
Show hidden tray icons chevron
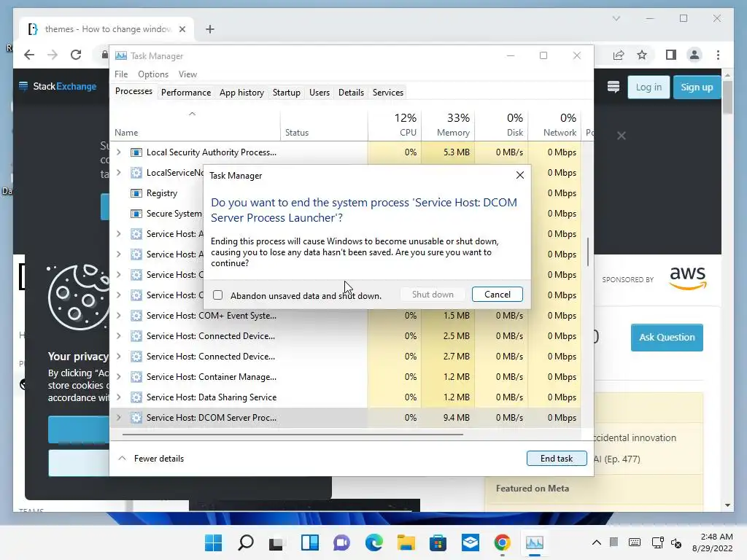tap(596, 542)
